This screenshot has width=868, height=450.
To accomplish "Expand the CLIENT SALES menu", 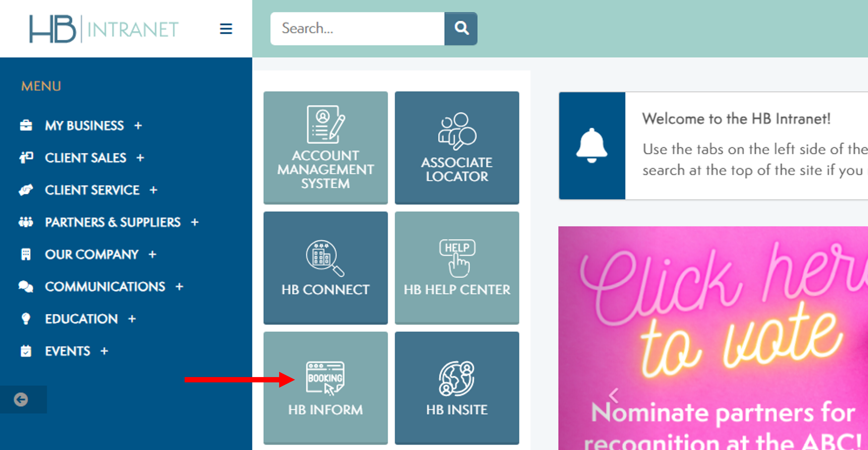I will pyautogui.click(x=141, y=158).
